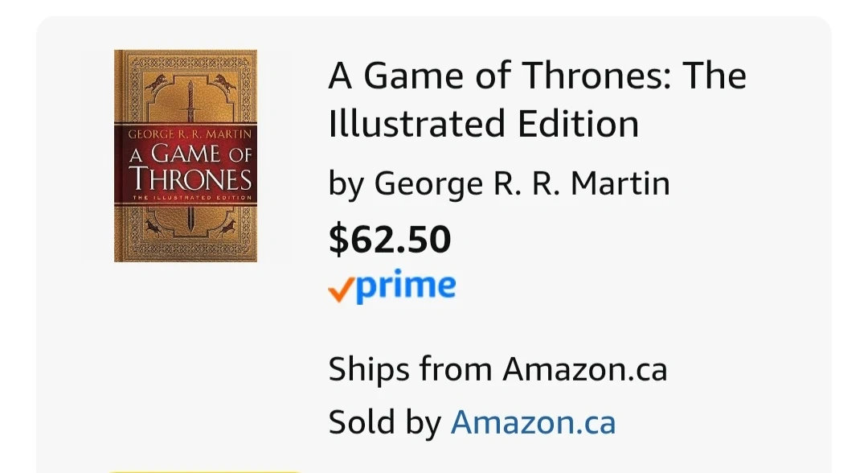Viewport: 868px width, 473px height.
Task: Click the 'Illustrated Edition' title line
Action: click(483, 125)
